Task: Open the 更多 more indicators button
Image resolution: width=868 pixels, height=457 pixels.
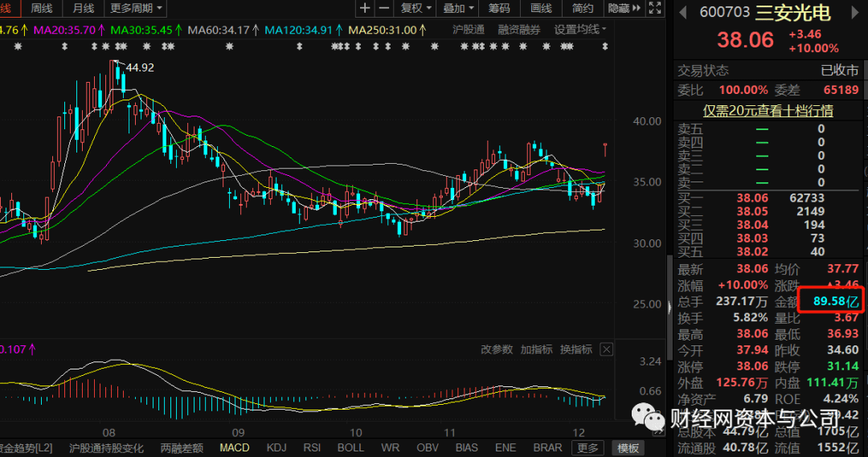Action: 588,447
